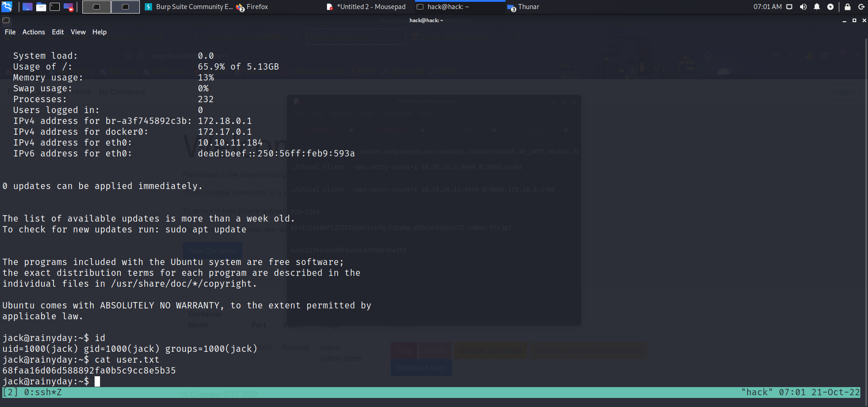Click the user.txt flag hash line

(89, 371)
